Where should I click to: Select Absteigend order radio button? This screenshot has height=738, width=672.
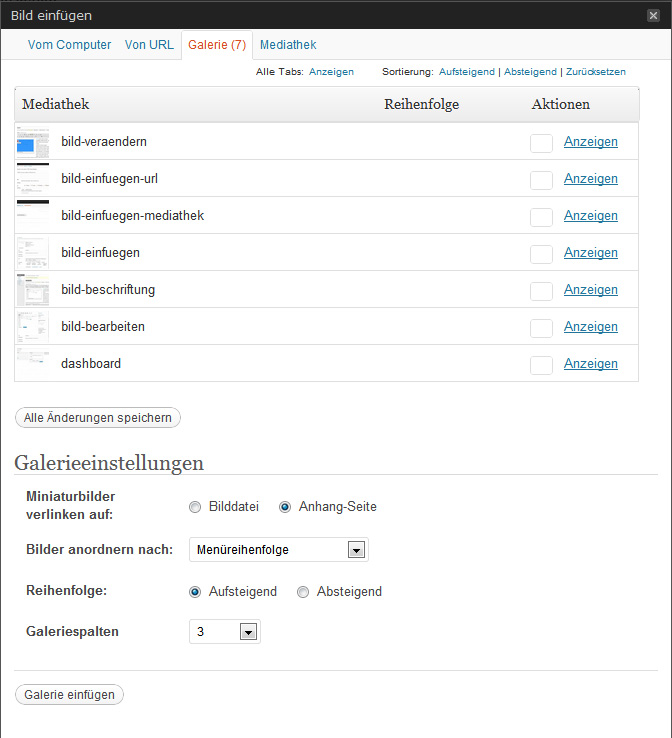[x=303, y=592]
